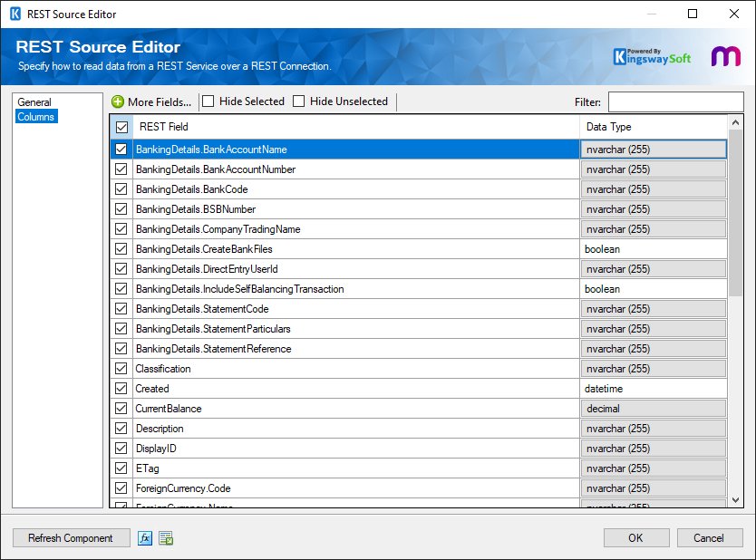Click the KingswaySoft logo in the header

[652, 57]
